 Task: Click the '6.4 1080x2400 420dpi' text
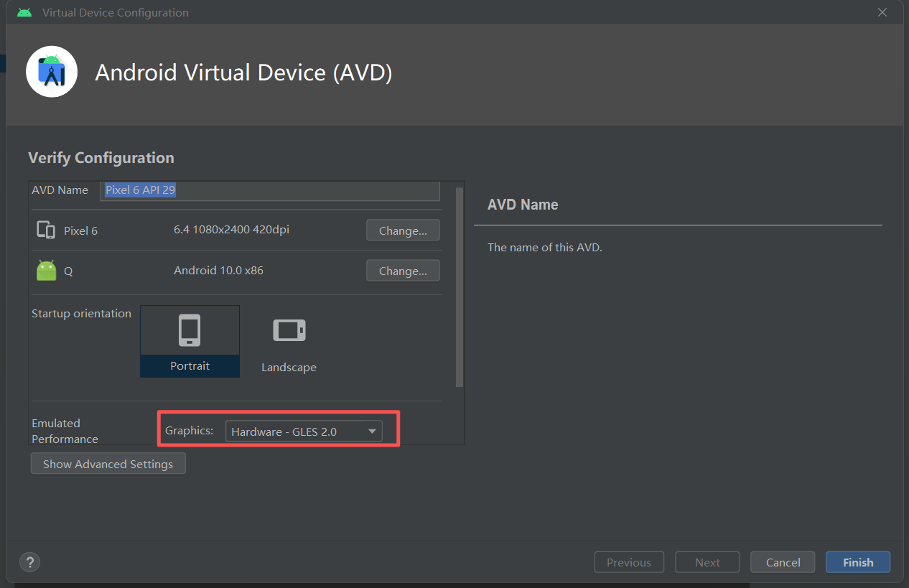click(231, 230)
